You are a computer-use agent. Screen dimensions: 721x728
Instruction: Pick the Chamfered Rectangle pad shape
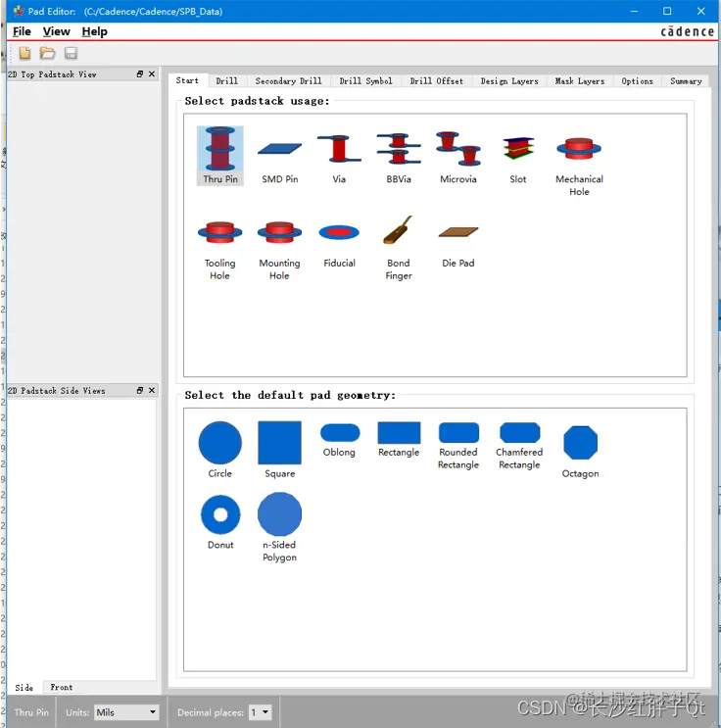point(519,446)
